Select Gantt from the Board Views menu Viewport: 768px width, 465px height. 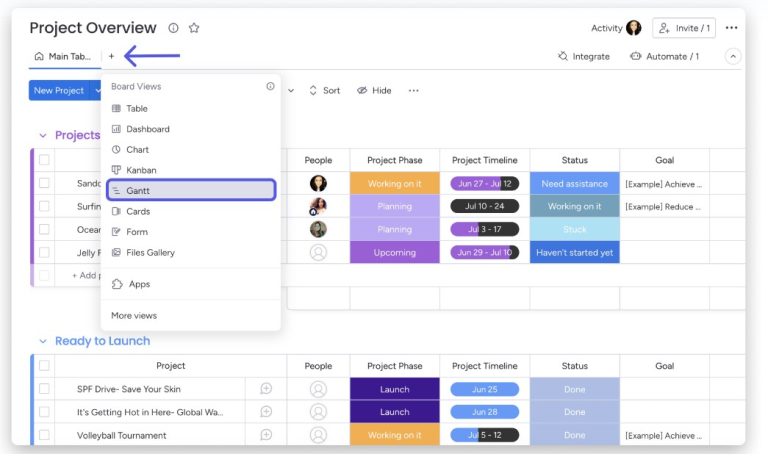(x=191, y=190)
